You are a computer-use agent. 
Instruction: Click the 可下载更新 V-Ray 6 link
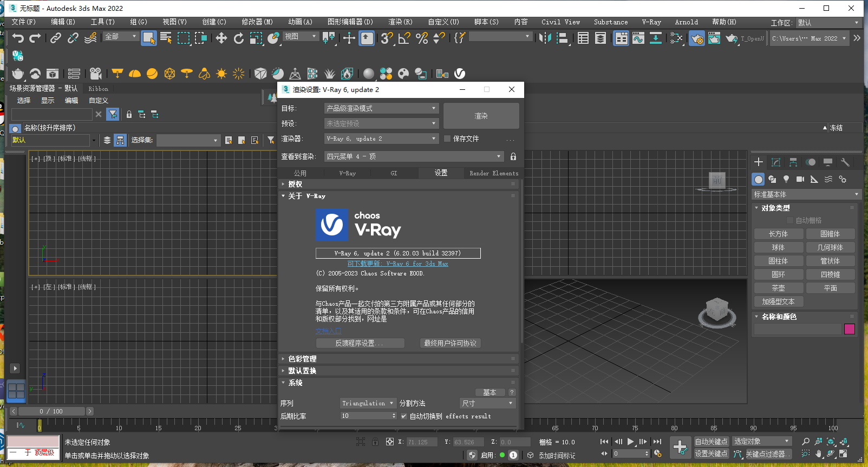tap(397, 264)
